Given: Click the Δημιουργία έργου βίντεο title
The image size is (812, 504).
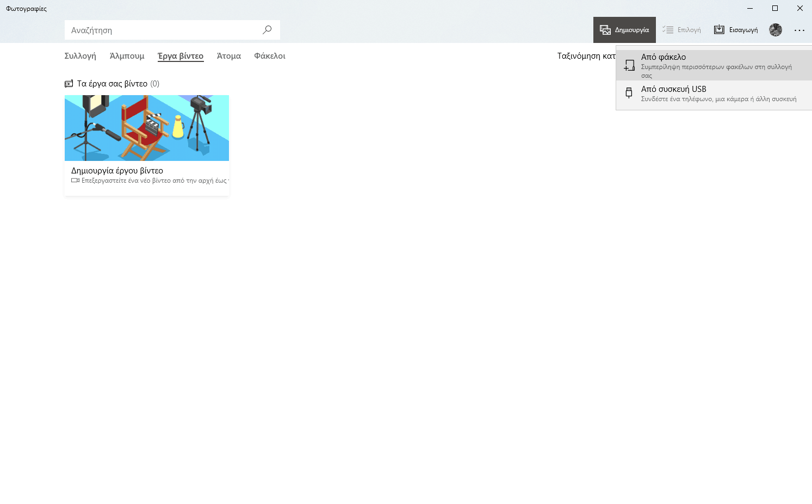Looking at the screenshot, I should click(117, 171).
